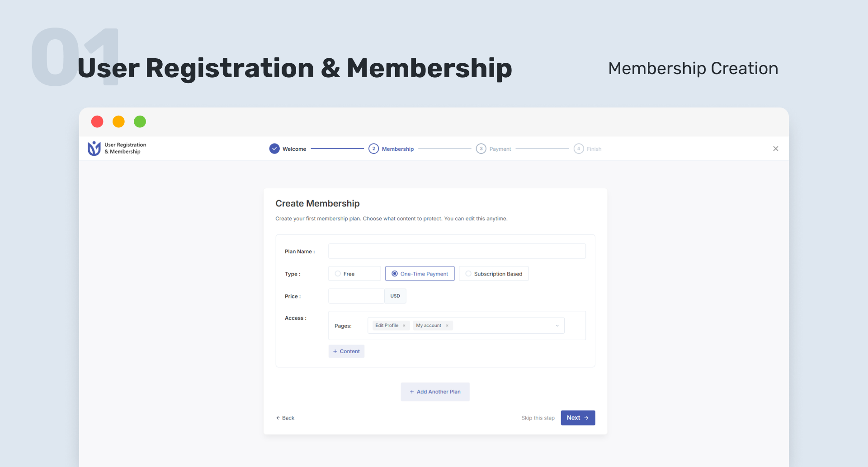
Task: Click Add Another Plan button
Action: pyautogui.click(x=435, y=392)
